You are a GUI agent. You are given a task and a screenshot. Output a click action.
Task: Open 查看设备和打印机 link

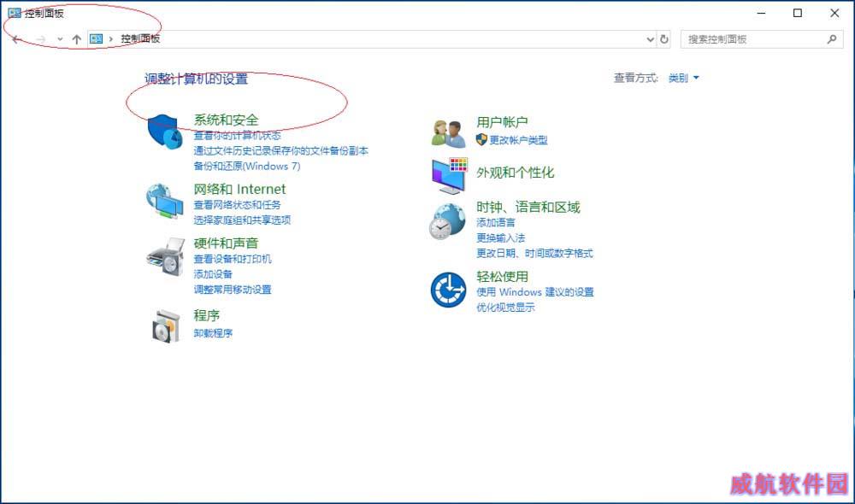point(233,258)
